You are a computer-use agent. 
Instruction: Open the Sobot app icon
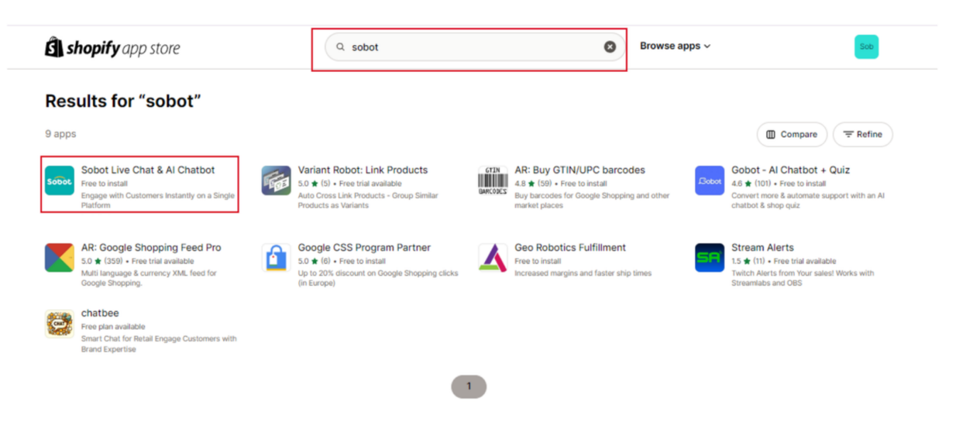tap(60, 180)
